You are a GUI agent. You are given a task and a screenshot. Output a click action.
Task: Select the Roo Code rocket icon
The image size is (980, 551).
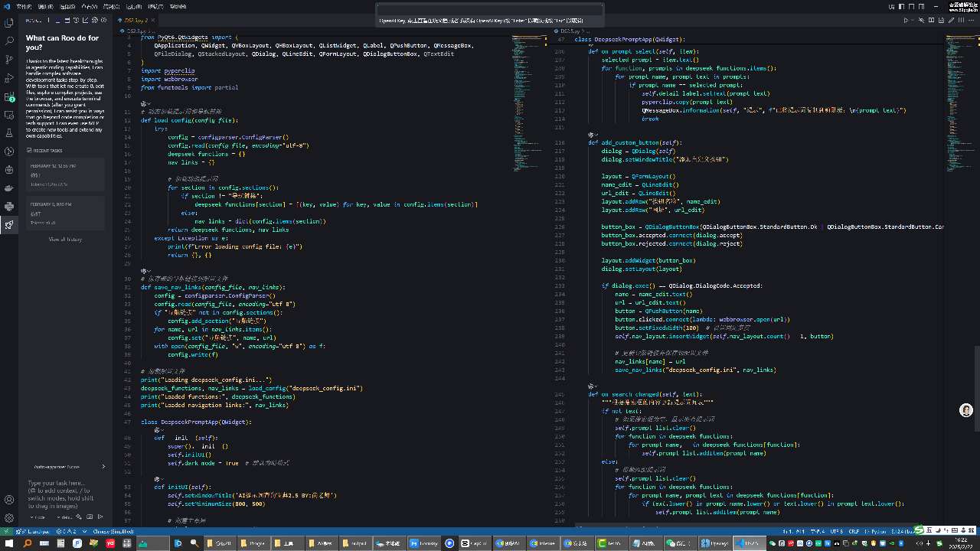(x=9, y=225)
